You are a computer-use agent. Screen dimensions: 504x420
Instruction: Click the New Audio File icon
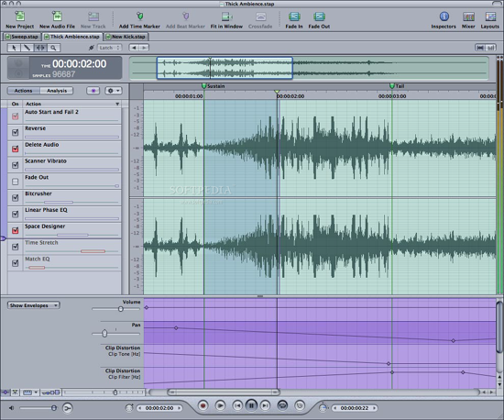pos(57,17)
